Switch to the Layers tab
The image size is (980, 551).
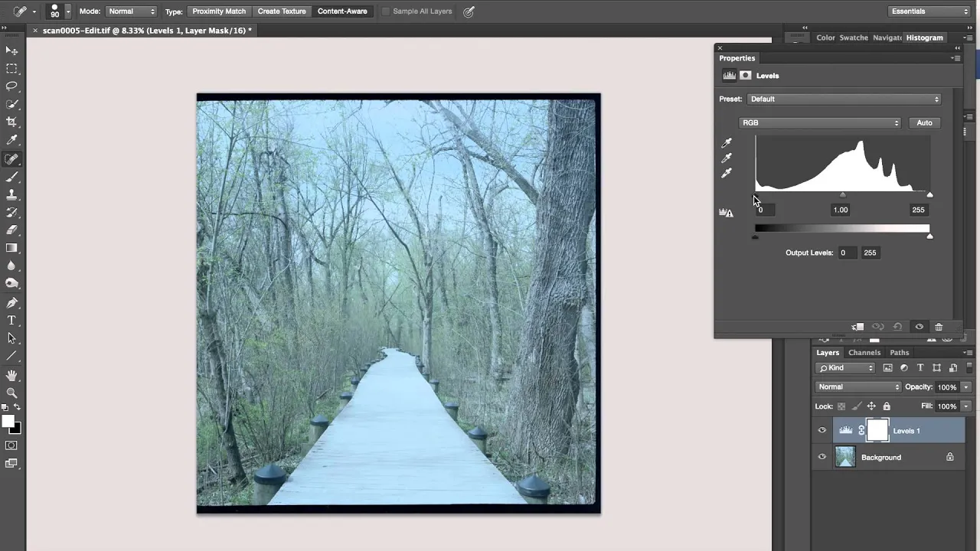(828, 353)
